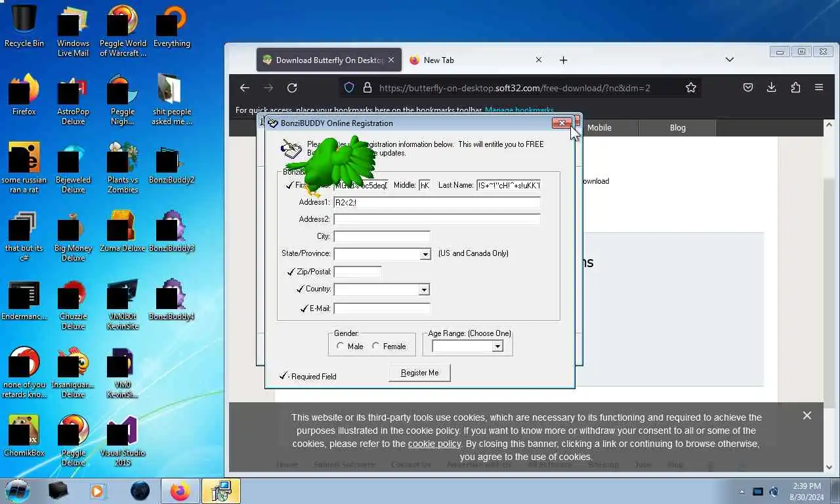Screen dimensions: 840x504
Task: Select the Male gender radio button
Action: (x=340, y=346)
